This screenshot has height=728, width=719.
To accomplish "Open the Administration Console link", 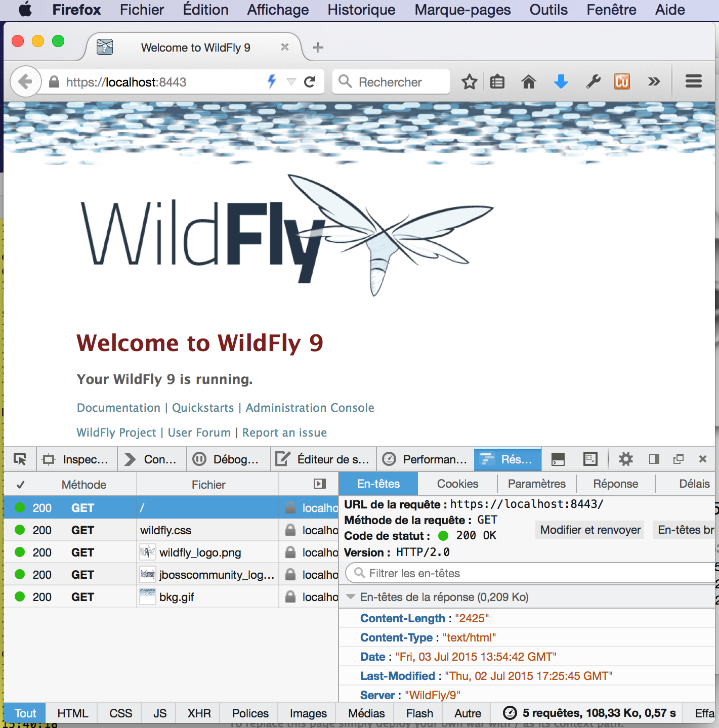I will click(x=310, y=408).
